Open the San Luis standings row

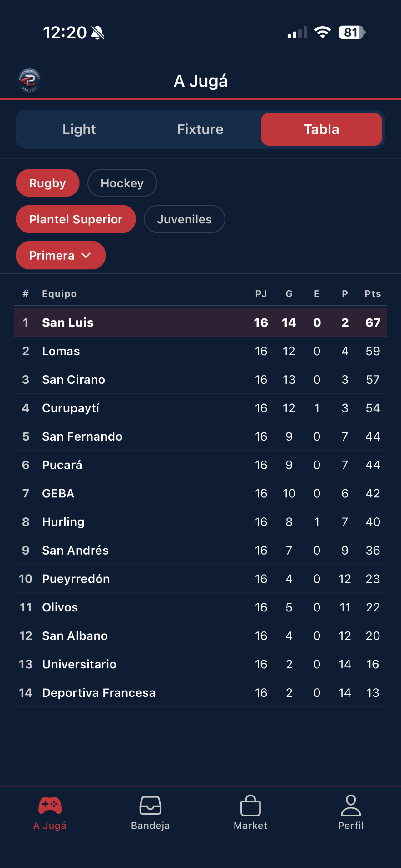[x=200, y=322]
